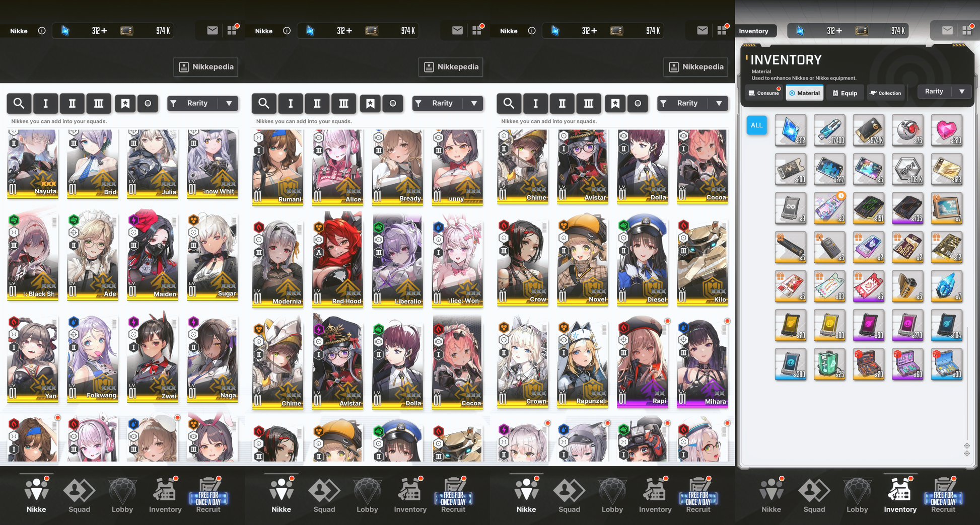Open Recruit in the left Nikke panel's bottom navigation
Image resolution: width=980 pixels, height=525 pixels.
pos(208,495)
